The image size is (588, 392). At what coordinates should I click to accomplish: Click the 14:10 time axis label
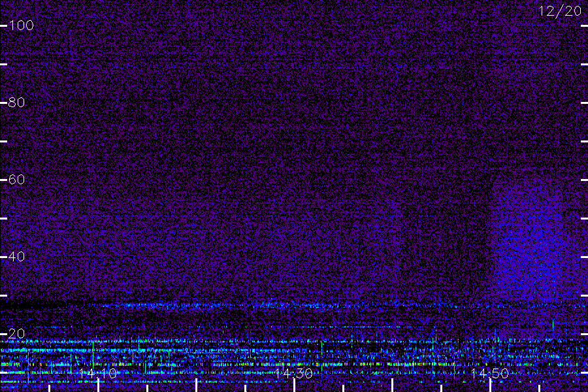(98, 374)
